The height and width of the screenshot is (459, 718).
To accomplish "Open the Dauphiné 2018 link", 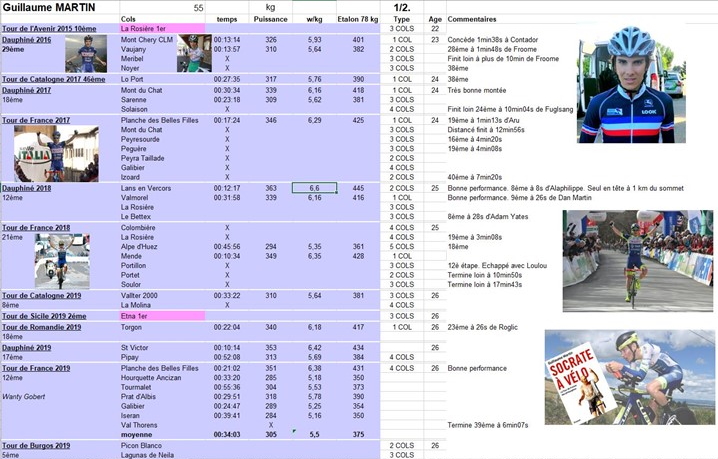I will coord(27,188).
